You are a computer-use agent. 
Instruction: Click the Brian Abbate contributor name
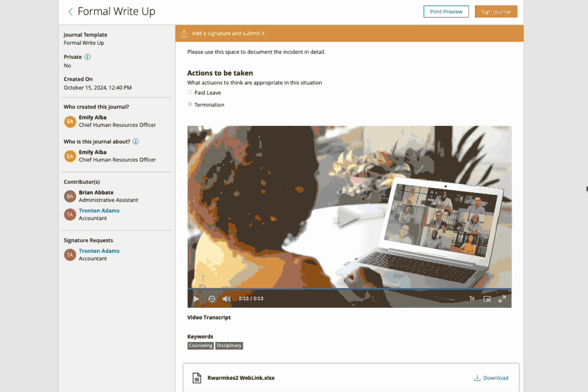pyautogui.click(x=96, y=193)
